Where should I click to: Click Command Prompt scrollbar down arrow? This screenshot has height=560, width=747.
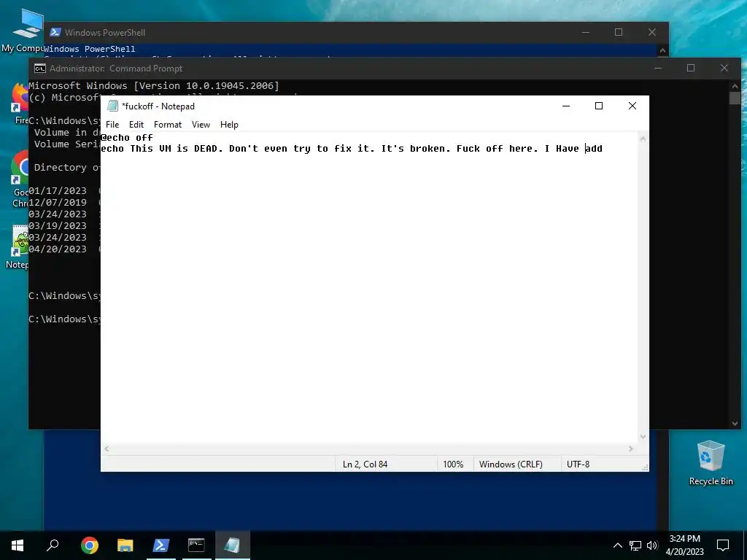(x=735, y=424)
